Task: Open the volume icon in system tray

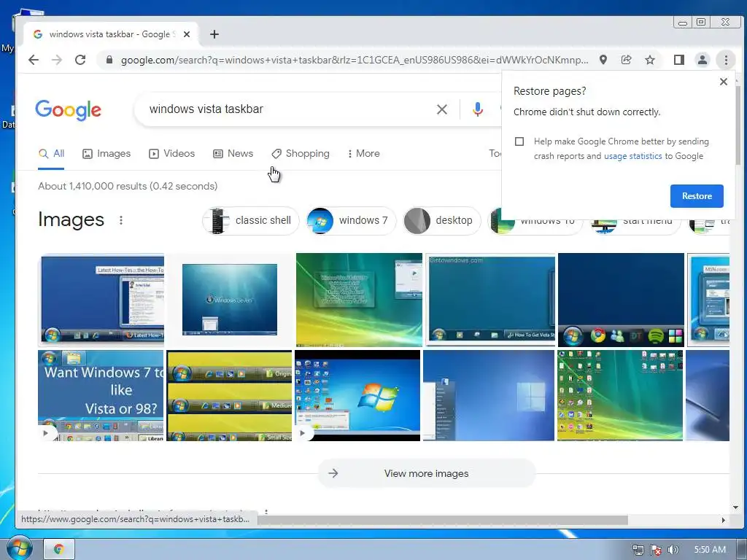Action: pyautogui.click(x=673, y=550)
